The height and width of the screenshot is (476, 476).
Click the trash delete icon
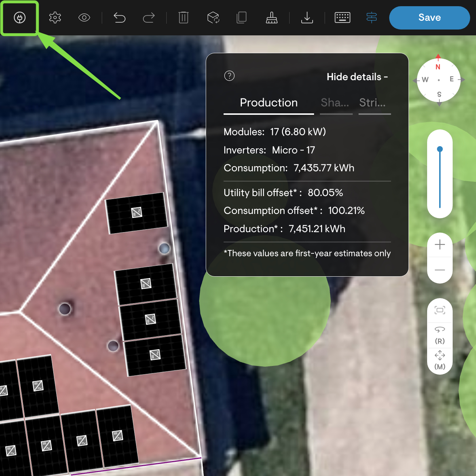183,17
